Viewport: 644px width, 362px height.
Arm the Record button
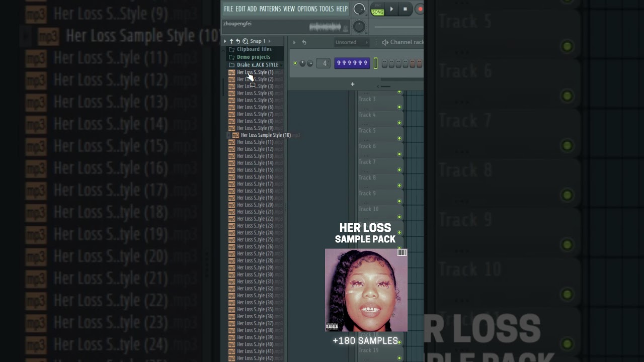[420, 9]
